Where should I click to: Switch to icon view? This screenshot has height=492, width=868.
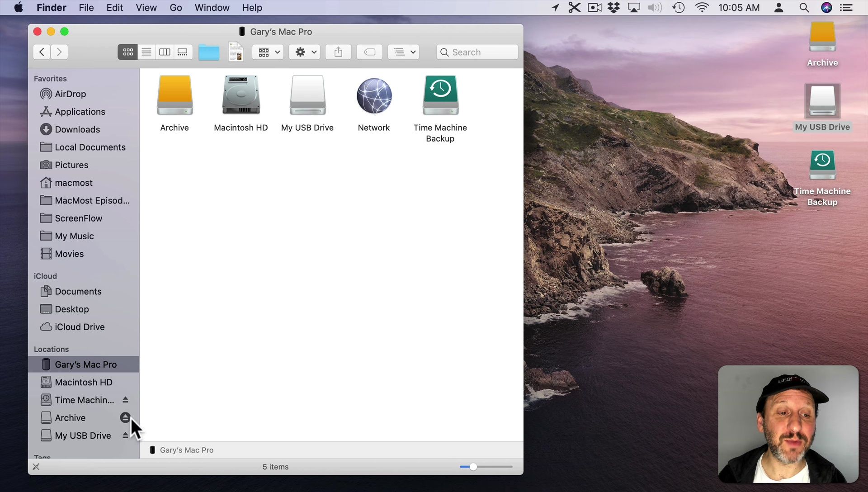128,52
